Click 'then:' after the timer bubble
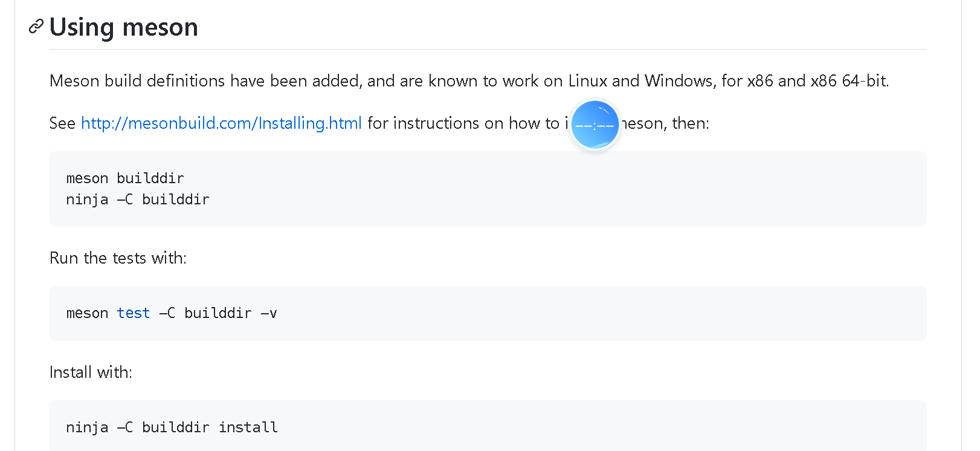 point(690,123)
